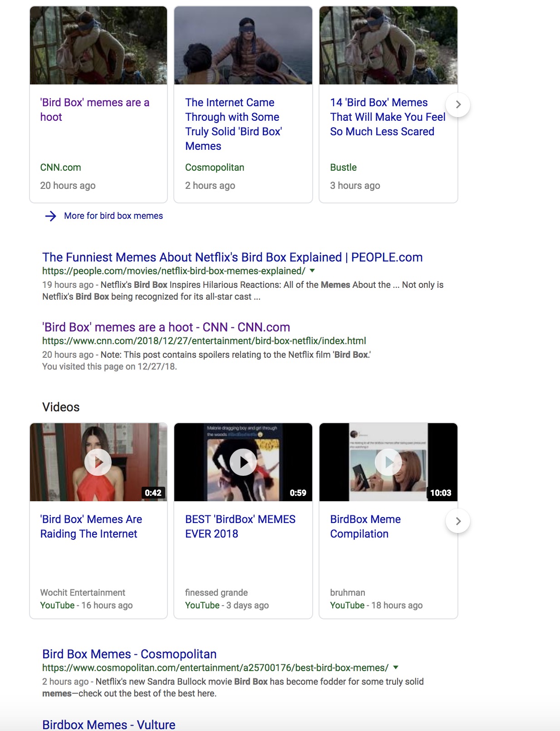Click the Wochit Entertainment channel name

pos(83,593)
